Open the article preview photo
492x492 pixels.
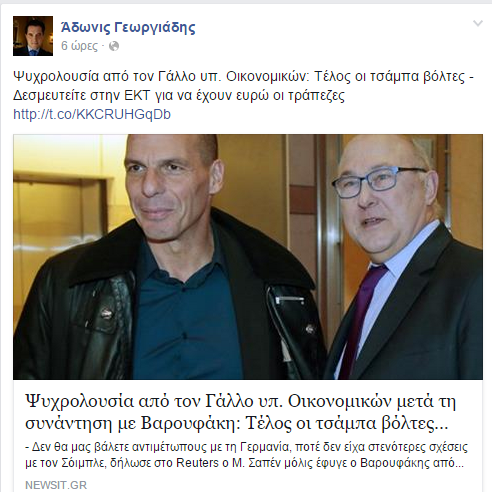[x=248, y=257]
